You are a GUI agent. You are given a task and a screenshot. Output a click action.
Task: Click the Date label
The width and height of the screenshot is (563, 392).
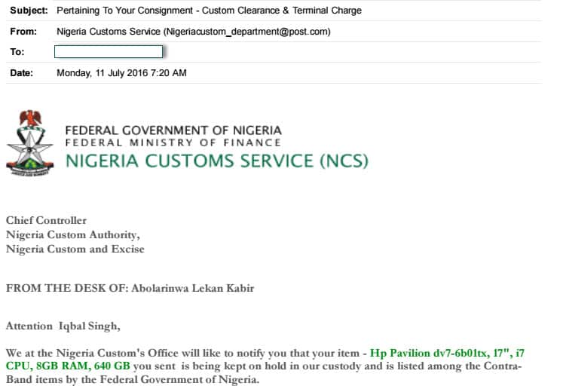[23, 73]
